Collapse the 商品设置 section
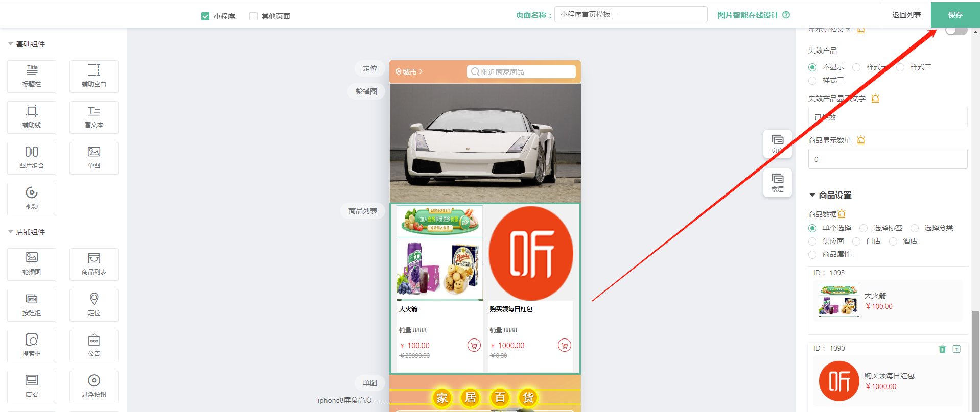Viewport: 980px width, 412px height. [x=812, y=195]
